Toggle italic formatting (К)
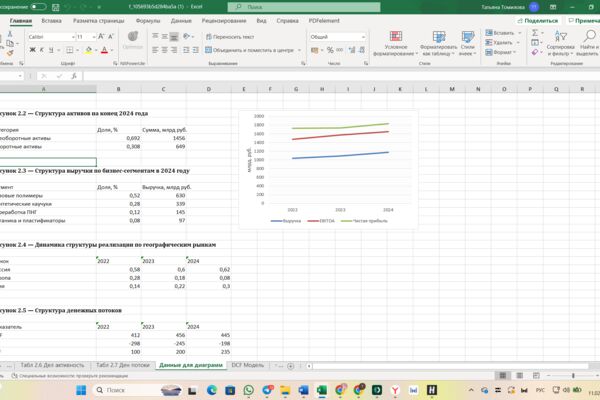The height and width of the screenshot is (400, 600). 42,50
